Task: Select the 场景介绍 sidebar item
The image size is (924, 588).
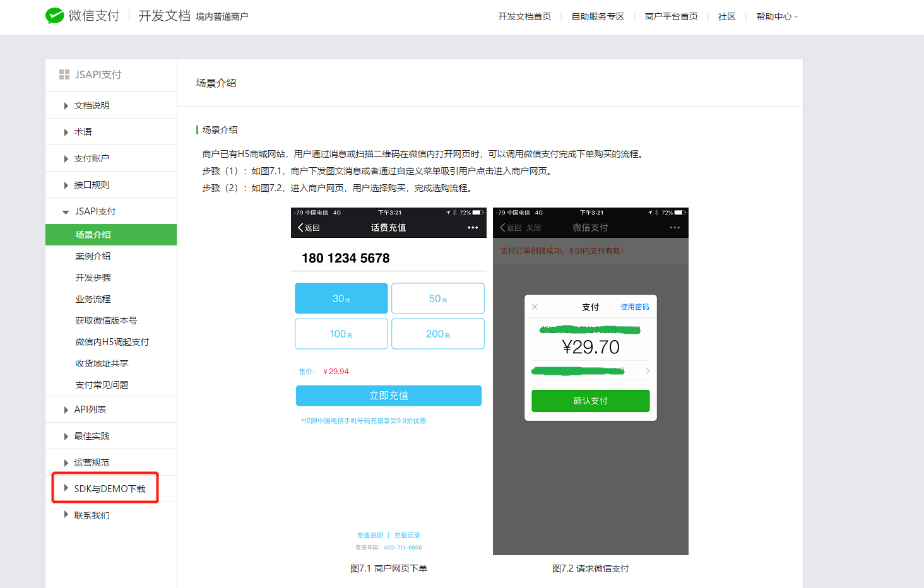Action: tap(111, 235)
